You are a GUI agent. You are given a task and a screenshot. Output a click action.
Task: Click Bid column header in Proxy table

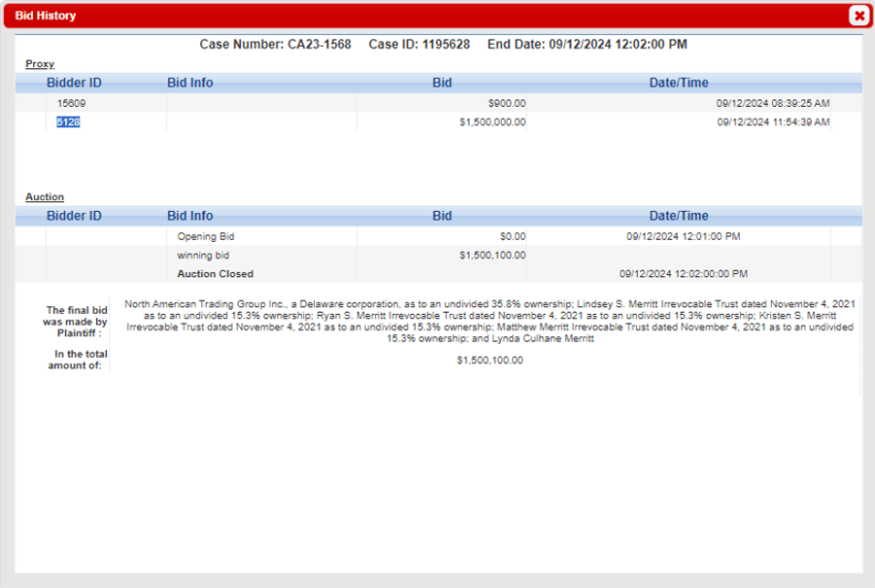[442, 83]
